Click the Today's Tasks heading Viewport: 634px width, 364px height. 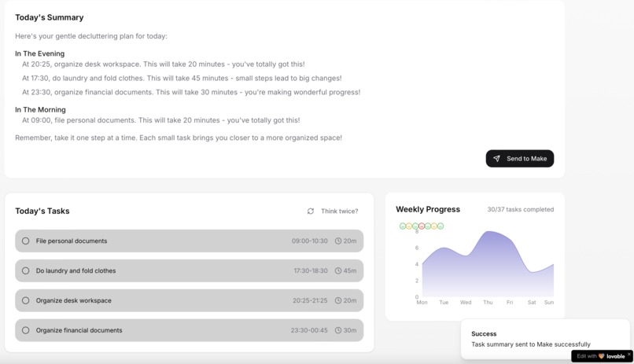coord(42,211)
